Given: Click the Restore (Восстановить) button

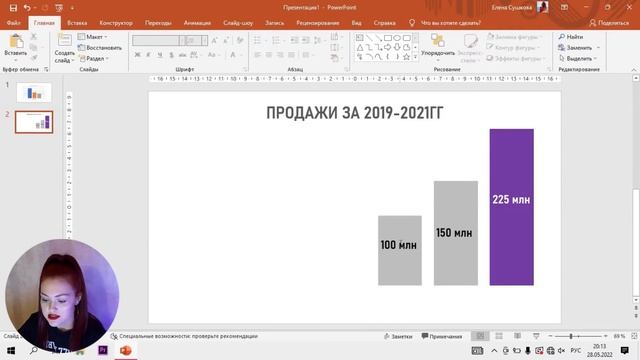Looking at the screenshot, I should point(100,48).
